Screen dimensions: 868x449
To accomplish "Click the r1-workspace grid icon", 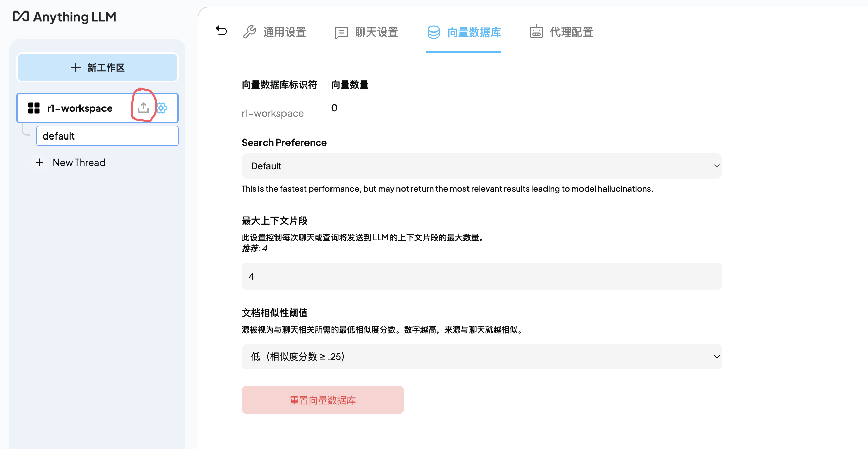I will [x=34, y=108].
